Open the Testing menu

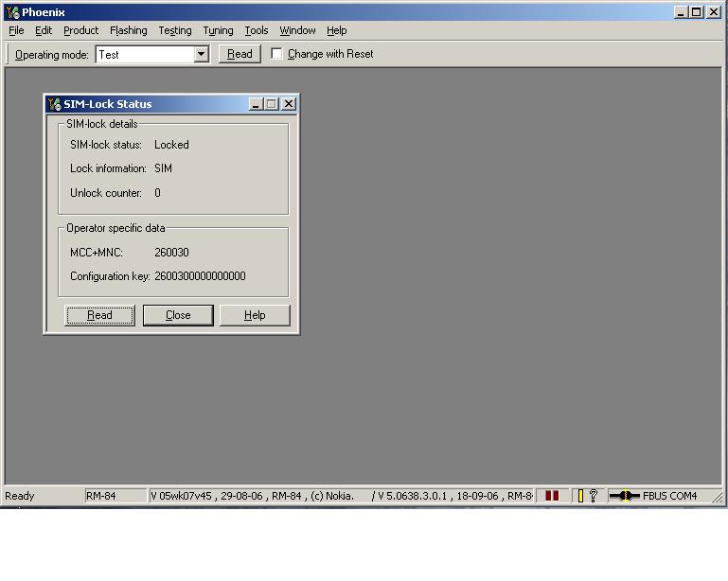click(x=175, y=30)
